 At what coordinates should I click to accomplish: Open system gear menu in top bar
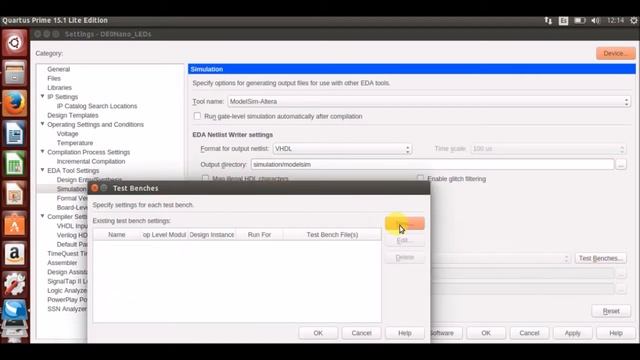click(x=634, y=20)
